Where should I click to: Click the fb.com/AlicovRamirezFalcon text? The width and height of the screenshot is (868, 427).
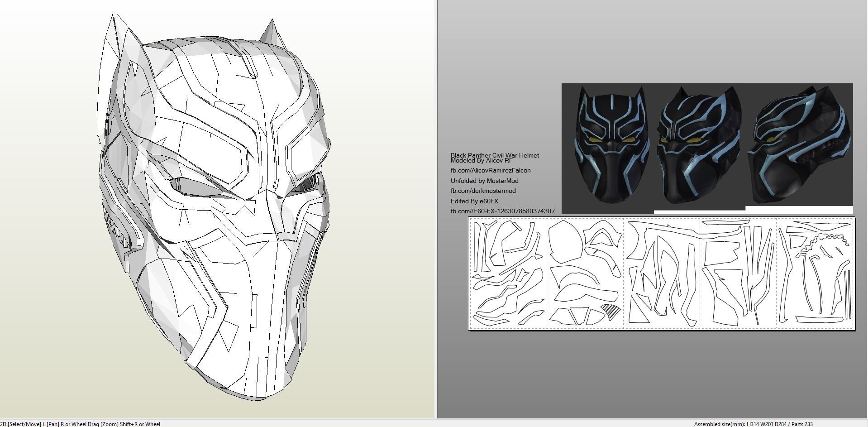click(x=491, y=170)
